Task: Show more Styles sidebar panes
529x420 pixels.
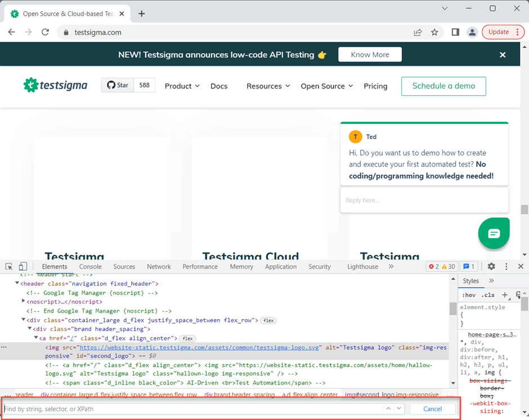Action: click(491, 280)
